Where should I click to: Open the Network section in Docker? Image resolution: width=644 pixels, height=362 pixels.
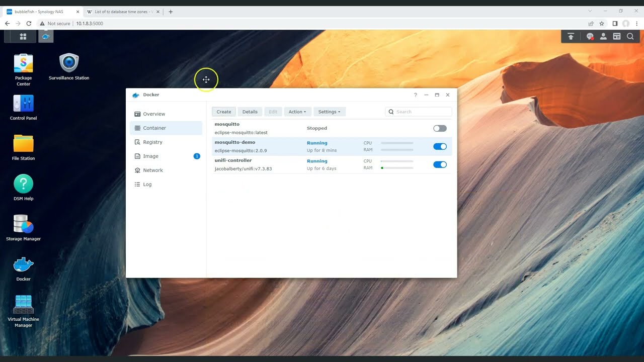pos(166,170)
